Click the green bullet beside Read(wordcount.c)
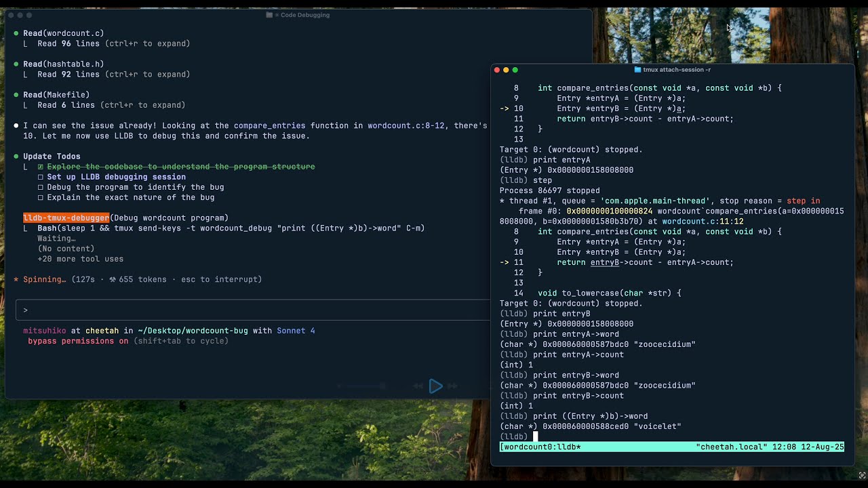 (x=15, y=33)
